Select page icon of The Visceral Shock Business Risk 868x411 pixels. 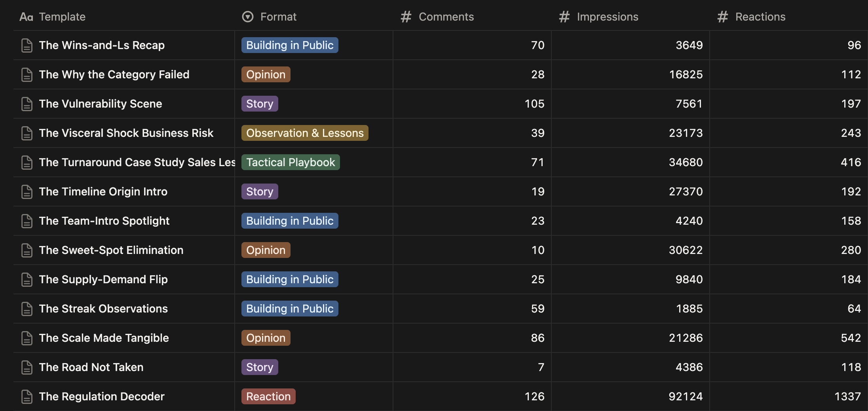pos(27,133)
